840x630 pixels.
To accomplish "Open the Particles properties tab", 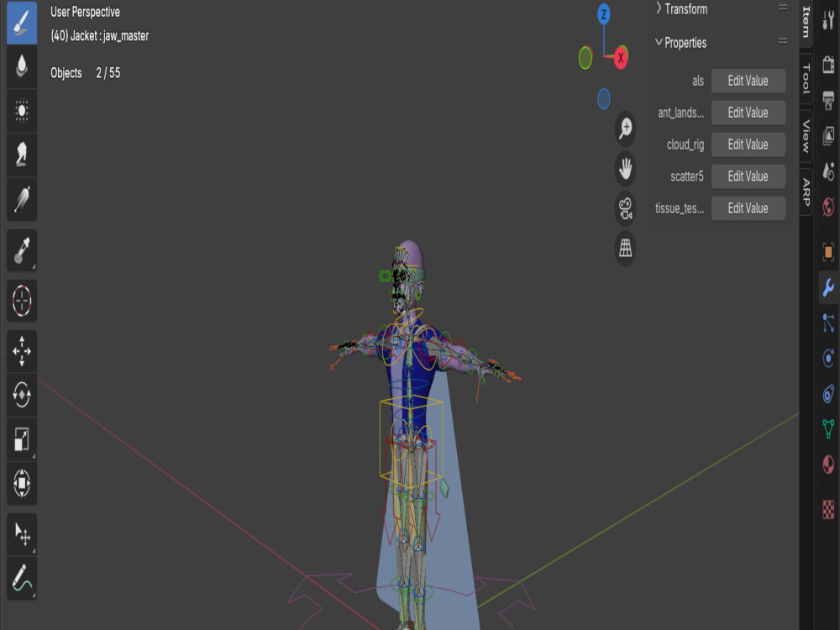I will (x=828, y=323).
